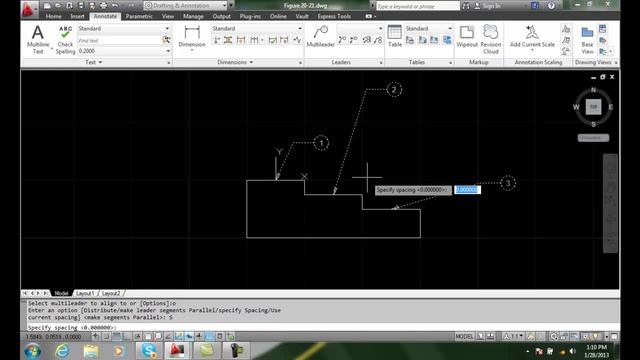Open the Parametric ribbon tab
The width and height of the screenshot is (640, 360).
pos(139,16)
